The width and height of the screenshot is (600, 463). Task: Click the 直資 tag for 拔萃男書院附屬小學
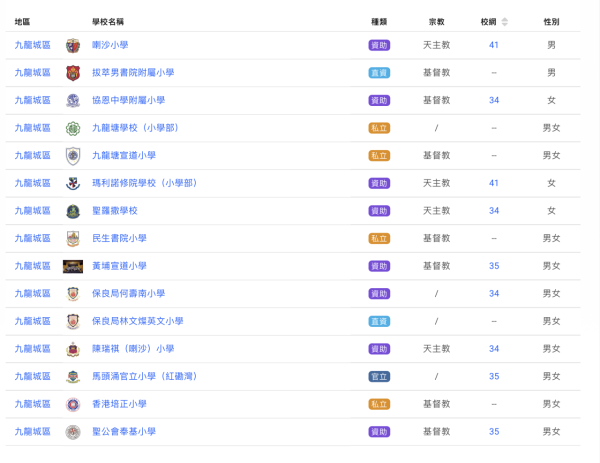(379, 73)
